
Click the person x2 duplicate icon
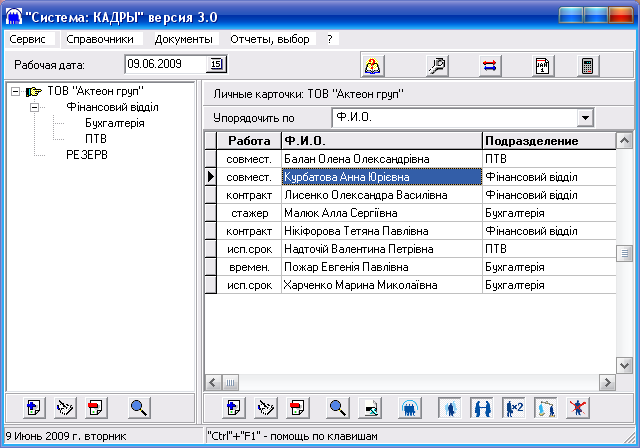[514, 407]
